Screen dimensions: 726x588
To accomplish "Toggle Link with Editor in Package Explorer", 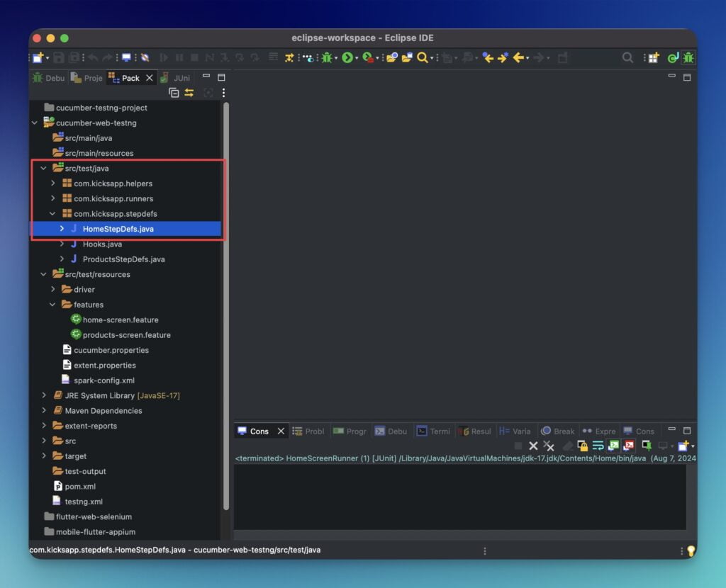I will tap(189, 93).
